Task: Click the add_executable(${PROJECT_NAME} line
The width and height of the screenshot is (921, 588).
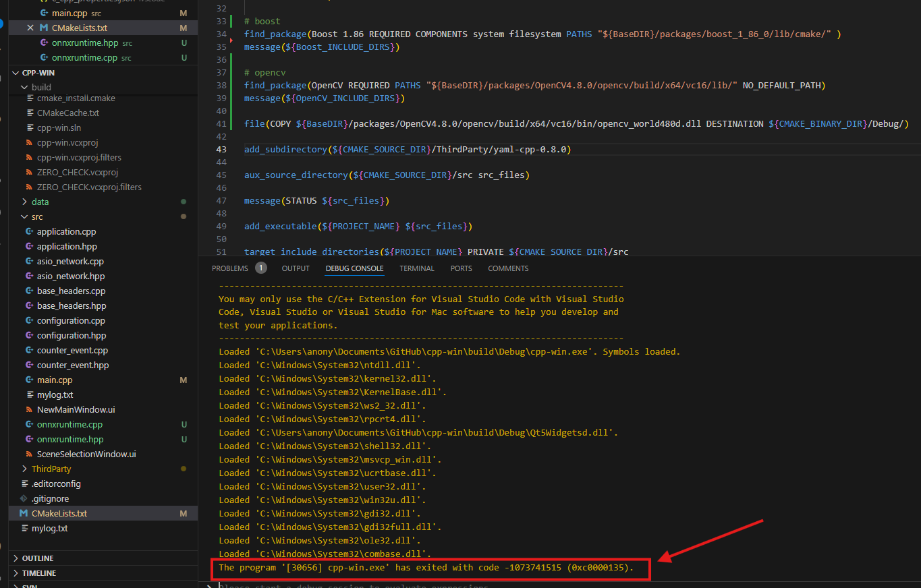Action: point(358,227)
